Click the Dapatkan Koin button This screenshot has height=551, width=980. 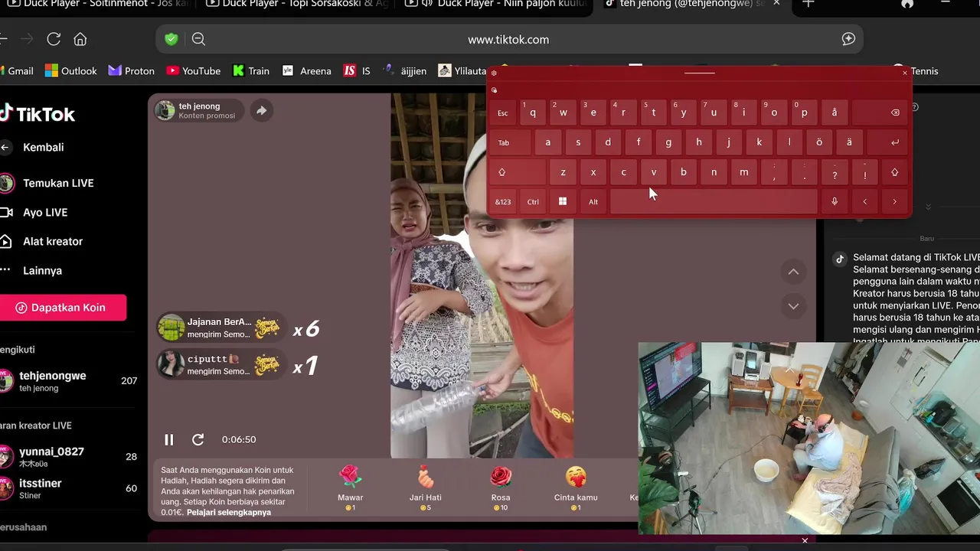(x=62, y=308)
